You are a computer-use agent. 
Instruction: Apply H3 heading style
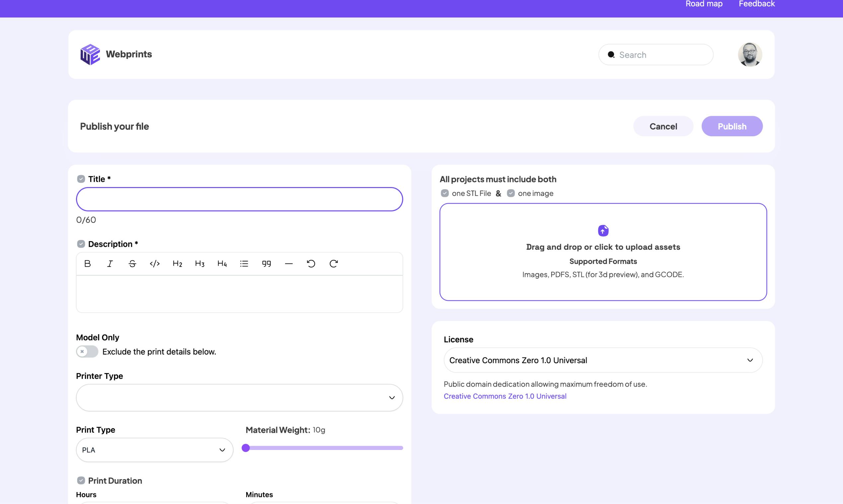coord(200,264)
